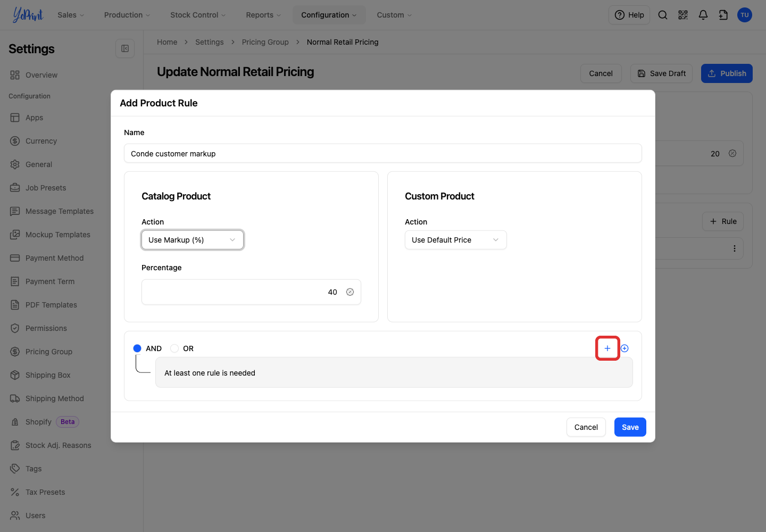Open Catalog Product Action dropdown
766x532 pixels.
click(x=193, y=240)
